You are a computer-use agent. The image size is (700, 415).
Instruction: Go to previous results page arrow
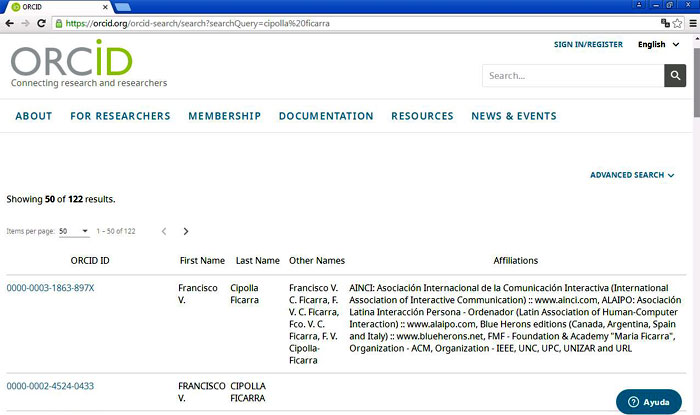164,231
